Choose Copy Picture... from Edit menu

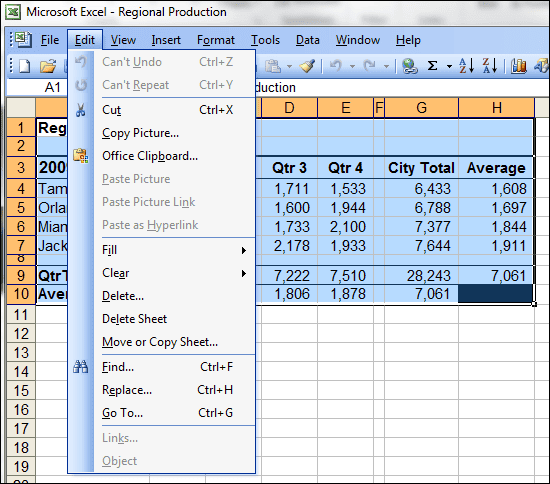coord(174,133)
